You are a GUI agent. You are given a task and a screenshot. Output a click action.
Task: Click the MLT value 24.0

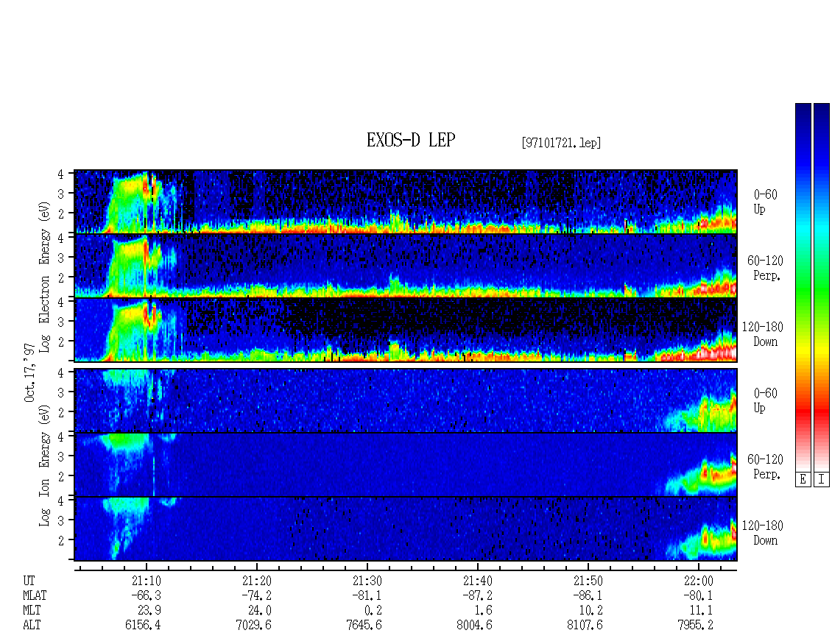tap(259, 611)
